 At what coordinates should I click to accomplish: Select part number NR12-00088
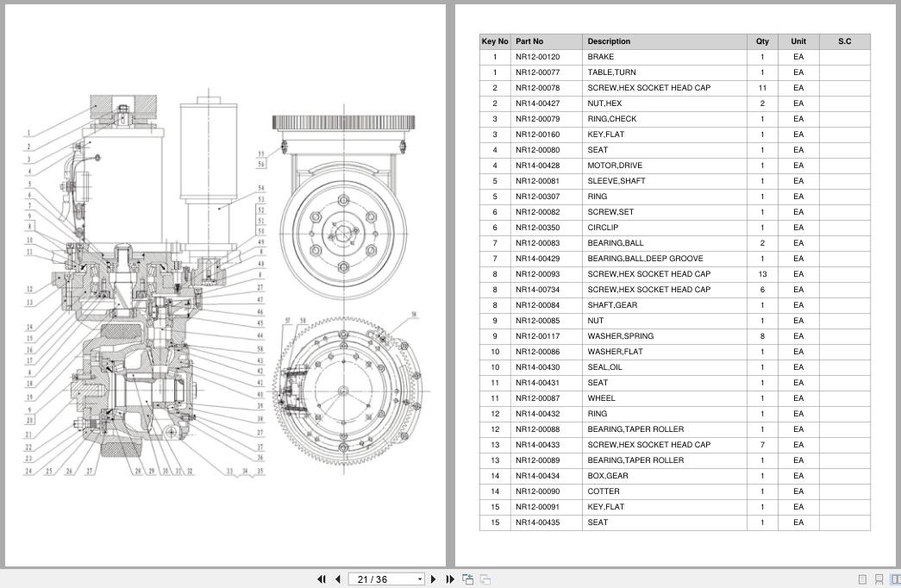[x=537, y=429]
